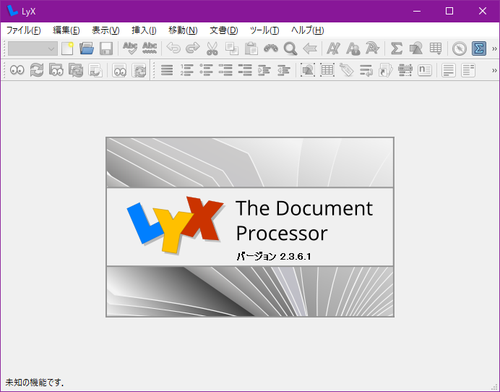
Task: Open Find and Replace magnifier icon
Action: point(290,49)
